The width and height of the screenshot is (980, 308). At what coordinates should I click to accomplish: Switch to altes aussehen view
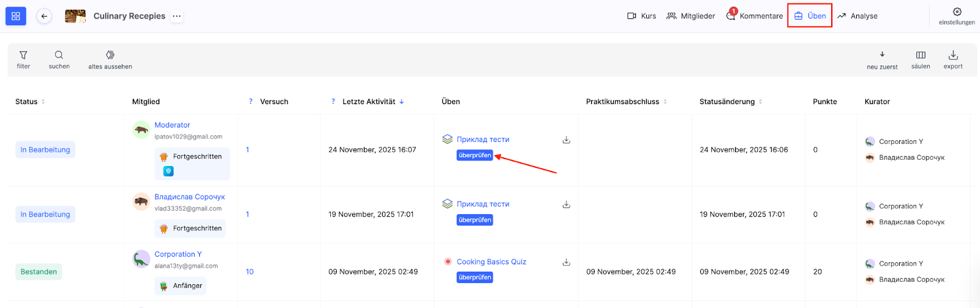point(110,56)
